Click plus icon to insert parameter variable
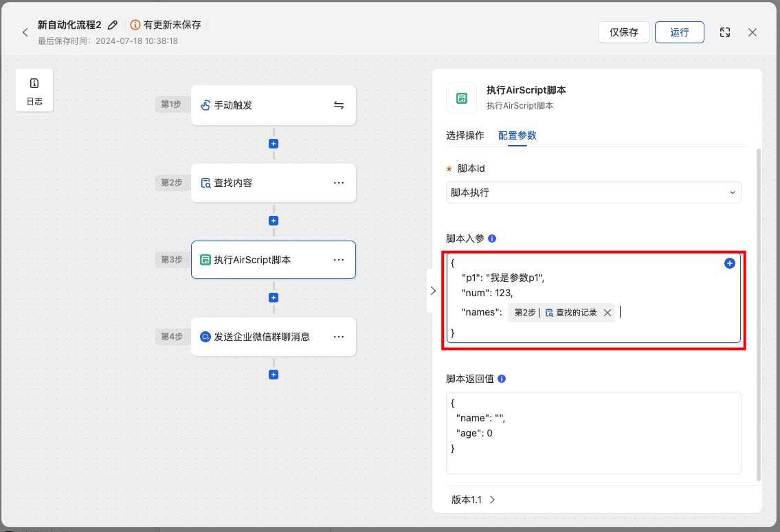The height and width of the screenshot is (532, 780). pos(730,263)
